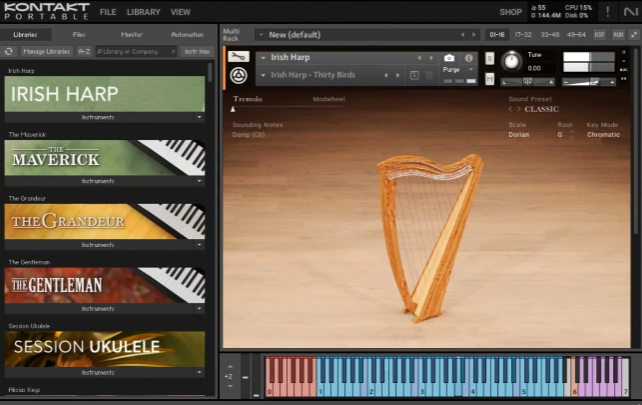Open the Purge dropdown menu

tap(471, 70)
